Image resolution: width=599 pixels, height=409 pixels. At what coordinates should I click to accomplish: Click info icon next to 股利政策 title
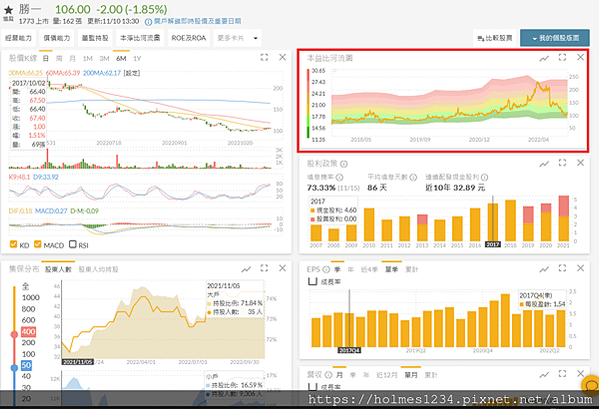coord(344,164)
